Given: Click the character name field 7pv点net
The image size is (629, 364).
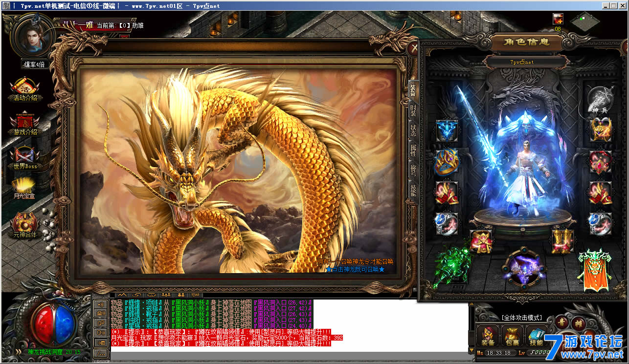Looking at the screenshot, I should [x=526, y=62].
